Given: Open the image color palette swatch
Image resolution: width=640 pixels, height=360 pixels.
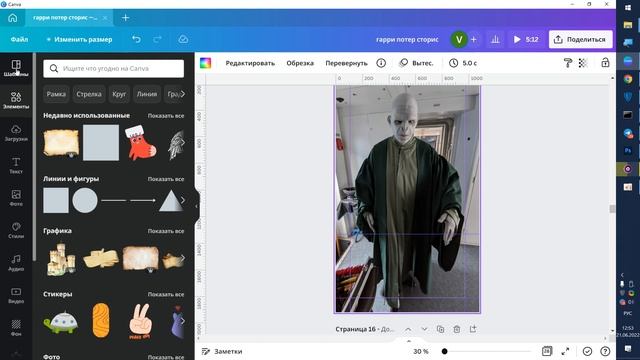Looking at the screenshot, I should [x=205, y=63].
